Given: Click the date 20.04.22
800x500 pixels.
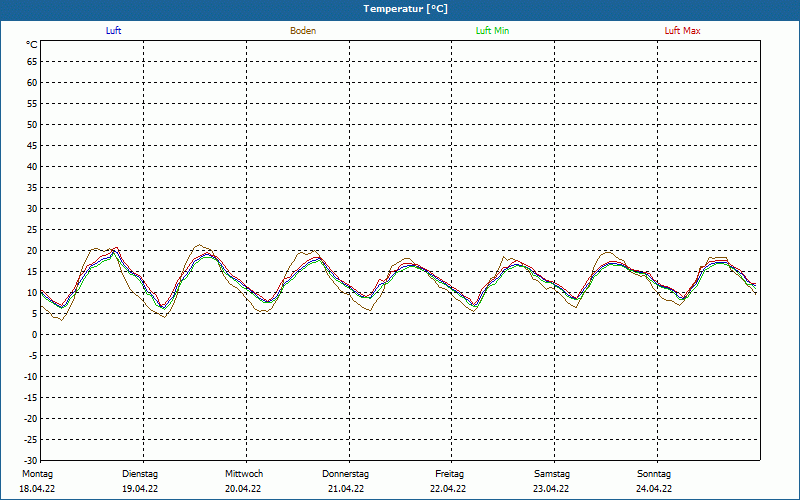Looking at the screenshot, I should 243,489.
